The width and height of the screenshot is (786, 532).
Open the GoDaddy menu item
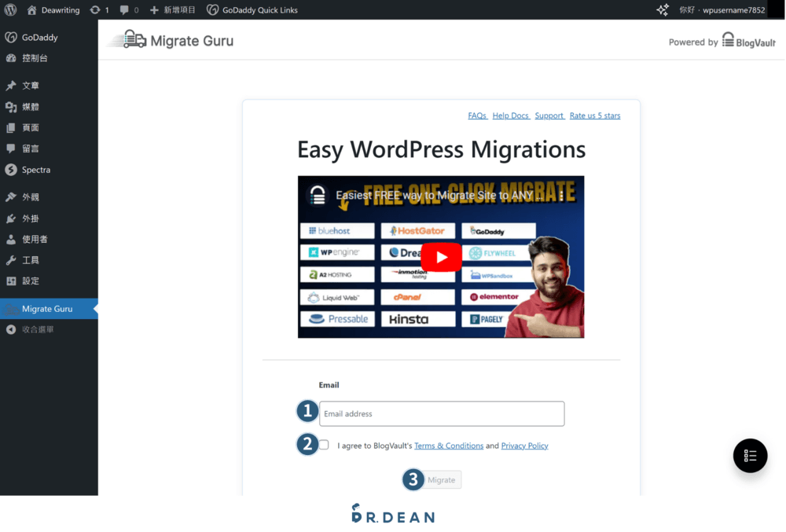49,37
